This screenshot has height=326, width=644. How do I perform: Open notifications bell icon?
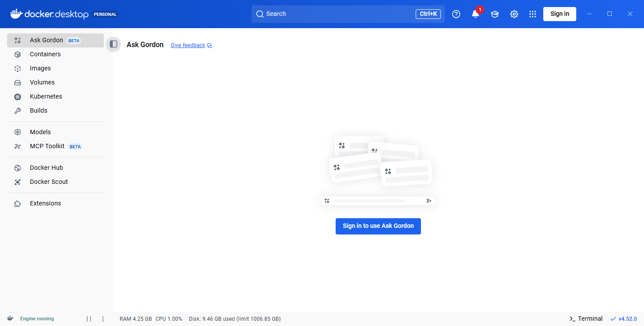tap(475, 14)
